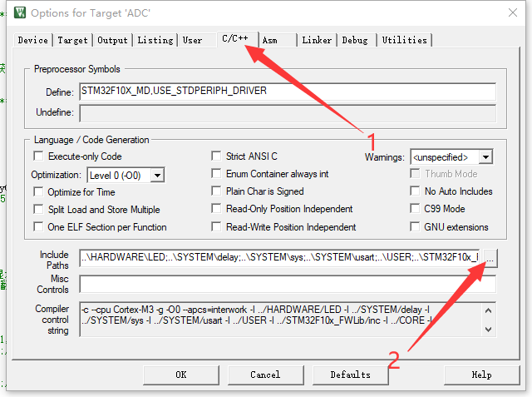Enable Read-Only Position Independent
532x397 pixels.
(216, 209)
